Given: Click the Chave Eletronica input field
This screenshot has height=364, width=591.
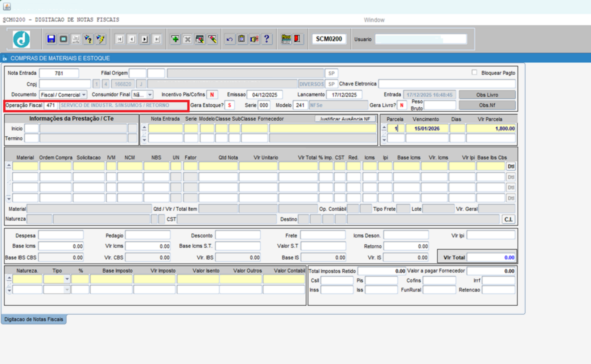Looking at the screenshot, I should [447, 84].
